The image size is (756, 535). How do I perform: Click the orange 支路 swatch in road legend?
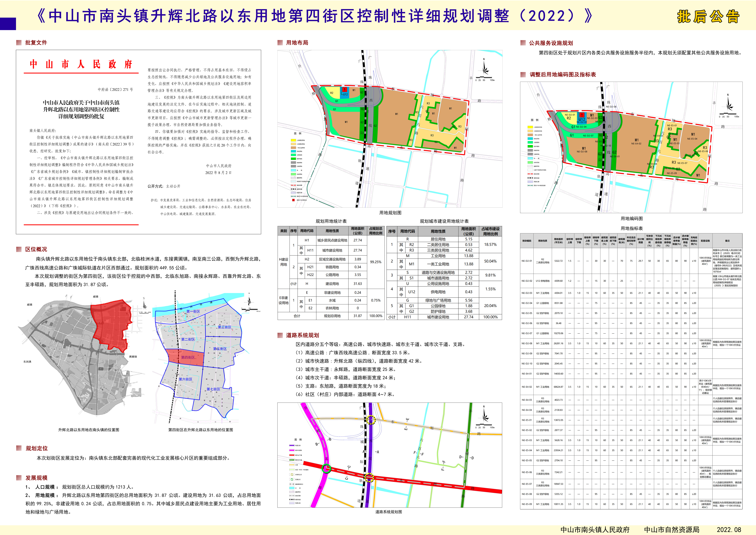click(x=292, y=465)
